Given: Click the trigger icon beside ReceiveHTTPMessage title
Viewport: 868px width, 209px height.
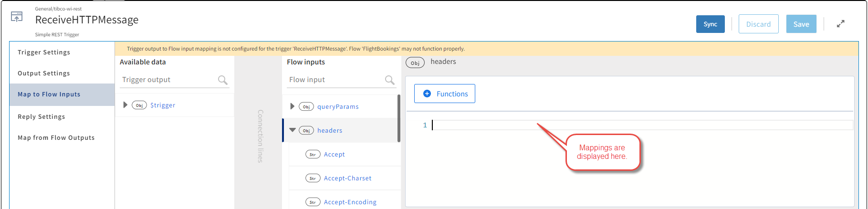Looking at the screenshot, I should pyautogui.click(x=17, y=17).
